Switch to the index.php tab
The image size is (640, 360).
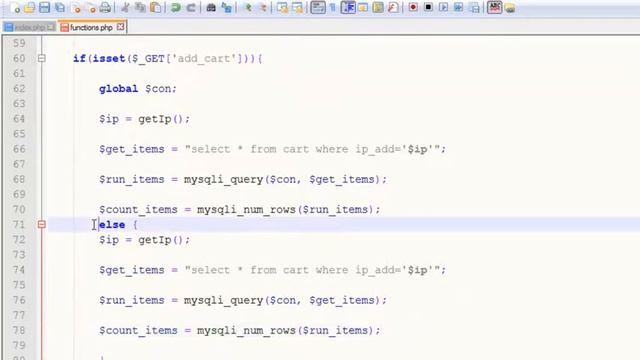click(x=29, y=27)
